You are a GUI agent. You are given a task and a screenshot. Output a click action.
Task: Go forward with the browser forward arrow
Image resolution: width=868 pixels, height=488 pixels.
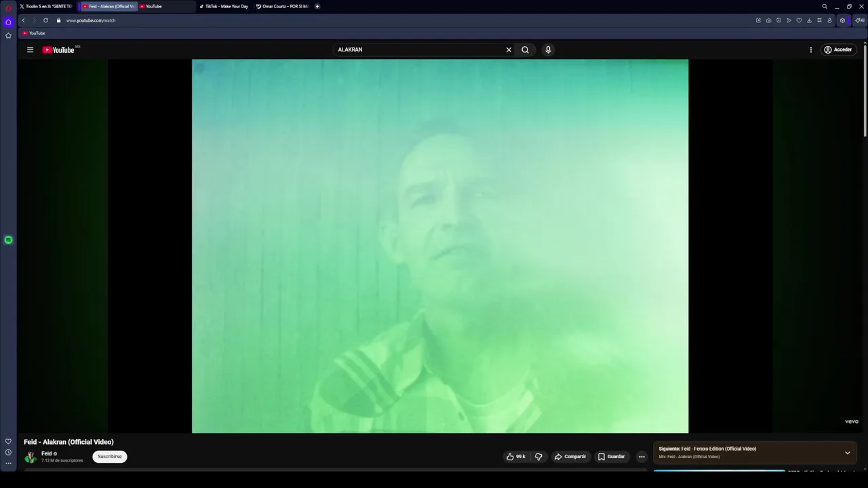pyautogui.click(x=34, y=20)
